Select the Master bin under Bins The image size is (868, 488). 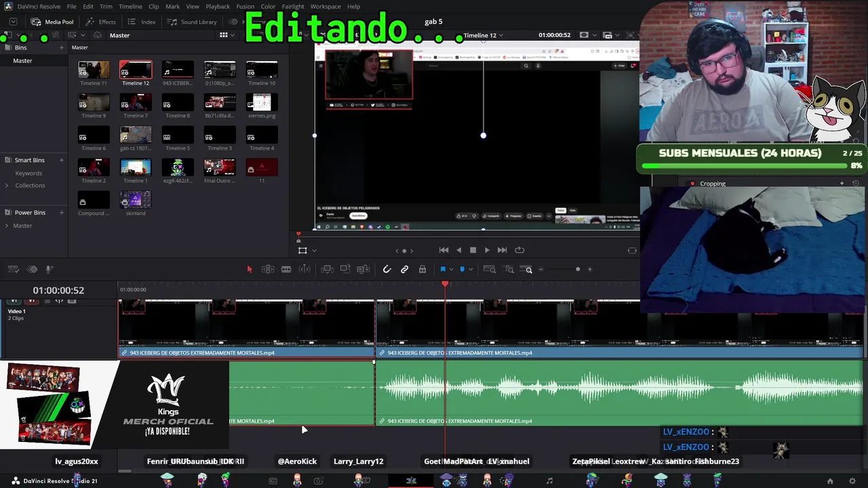[22, 60]
